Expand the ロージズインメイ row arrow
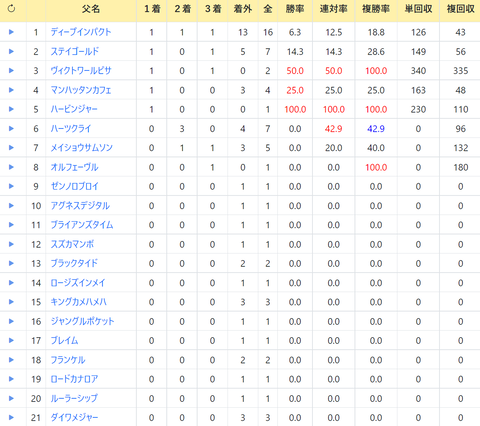The height and width of the screenshot is (426, 480). 11,283
